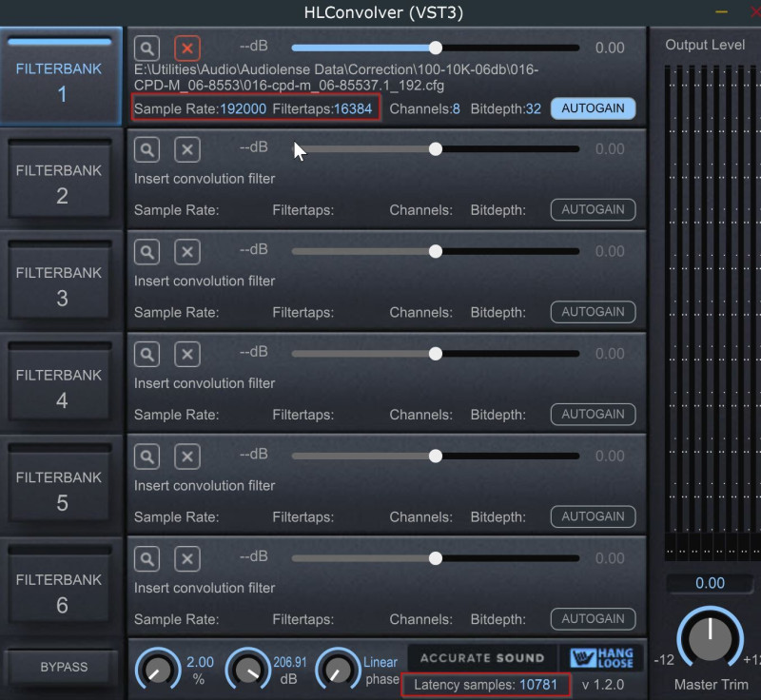This screenshot has width=761, height=700.
Task: Select FILTERBANK 1 tab
Action: click(60, 77)
